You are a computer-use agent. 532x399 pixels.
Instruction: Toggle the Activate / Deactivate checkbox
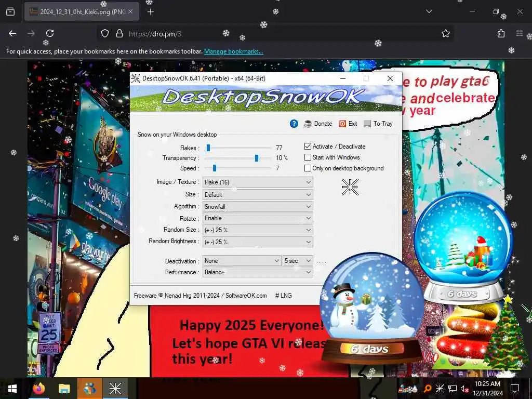308,146
